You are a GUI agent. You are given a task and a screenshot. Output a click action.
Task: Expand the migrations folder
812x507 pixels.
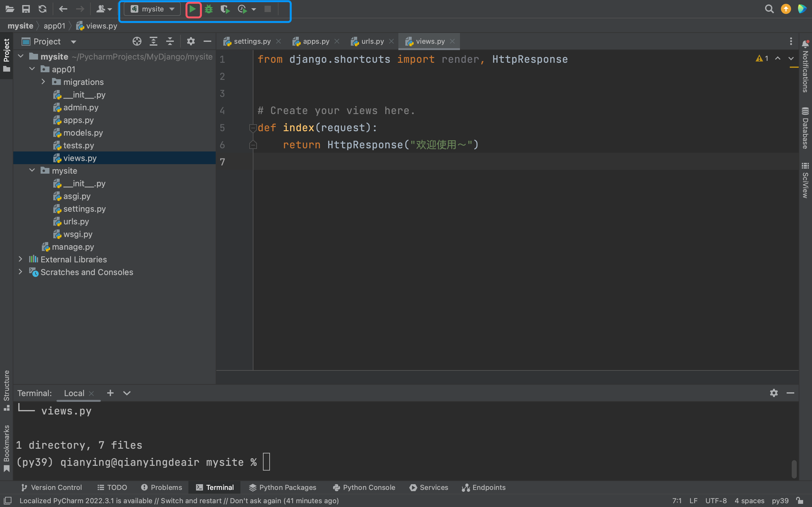[x=43, y=82]
